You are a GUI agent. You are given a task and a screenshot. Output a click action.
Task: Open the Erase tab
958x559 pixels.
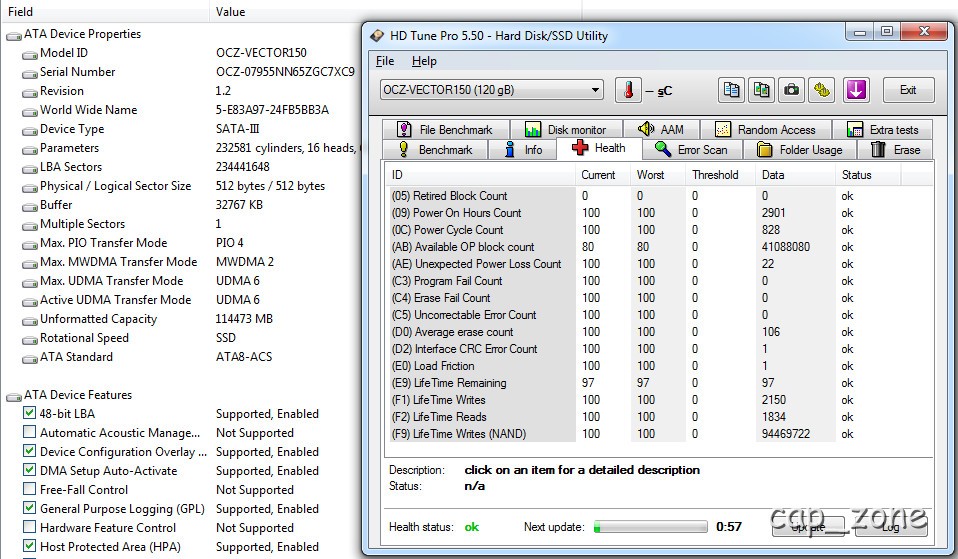[x=895, y=150]
